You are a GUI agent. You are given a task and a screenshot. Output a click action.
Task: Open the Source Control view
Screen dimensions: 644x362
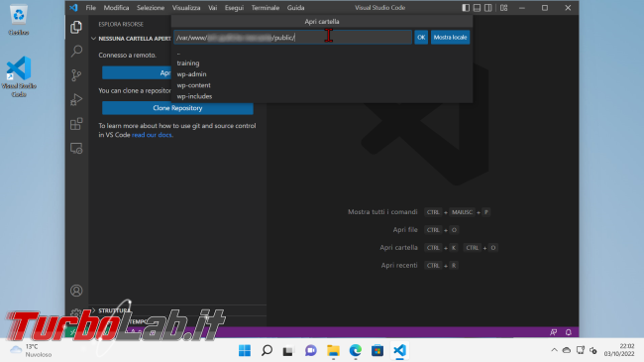[x=76, y=75]
